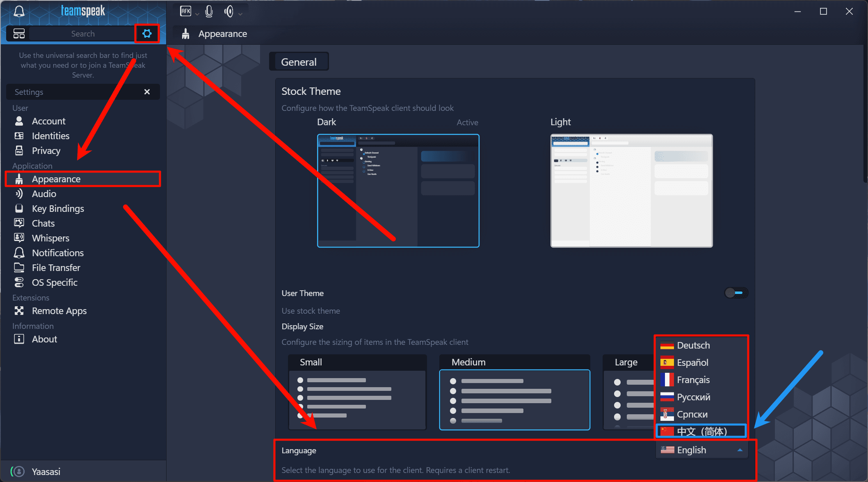Click the Remote Apps icon
This screenshot has width=868, height=482.
(19, 311)
